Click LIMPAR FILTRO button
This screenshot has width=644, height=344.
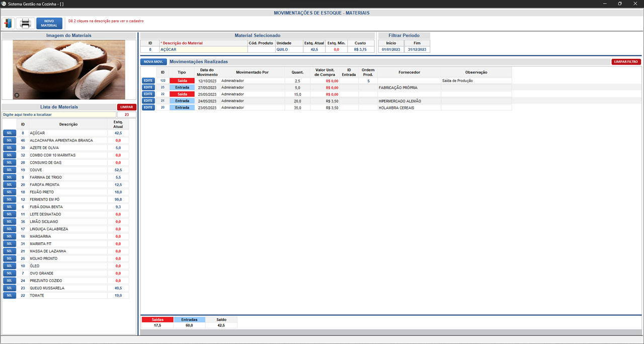point(626,61)
